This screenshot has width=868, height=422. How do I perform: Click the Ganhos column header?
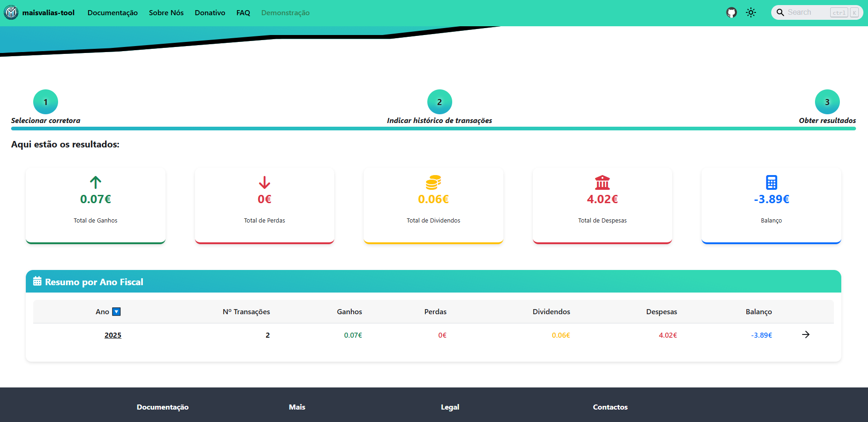pyautogui.click(x=349, y=312)
